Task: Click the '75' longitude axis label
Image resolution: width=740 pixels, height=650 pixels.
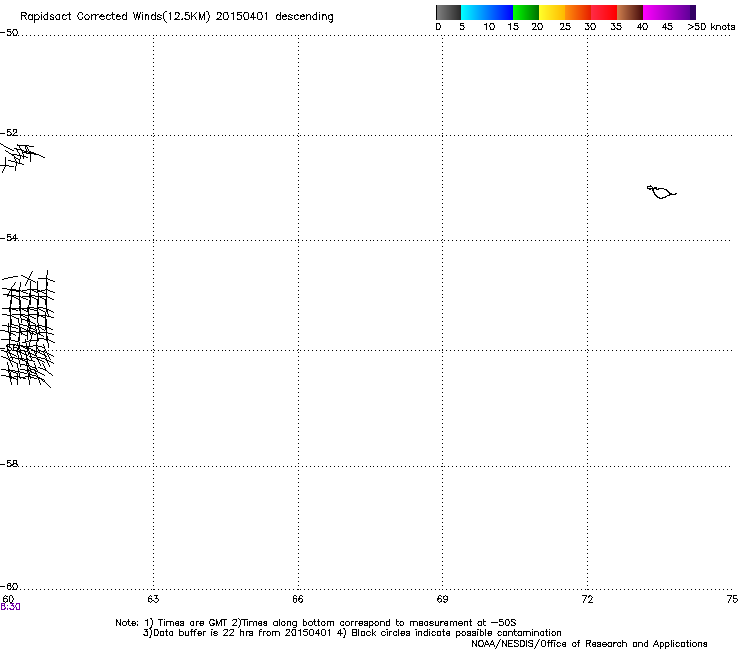Action: (732, 599)
